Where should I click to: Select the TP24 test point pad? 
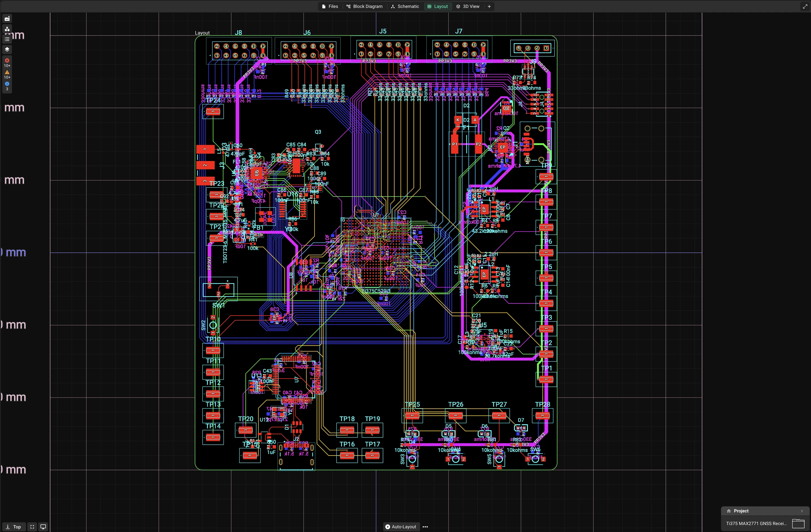[x=213, y=111]
